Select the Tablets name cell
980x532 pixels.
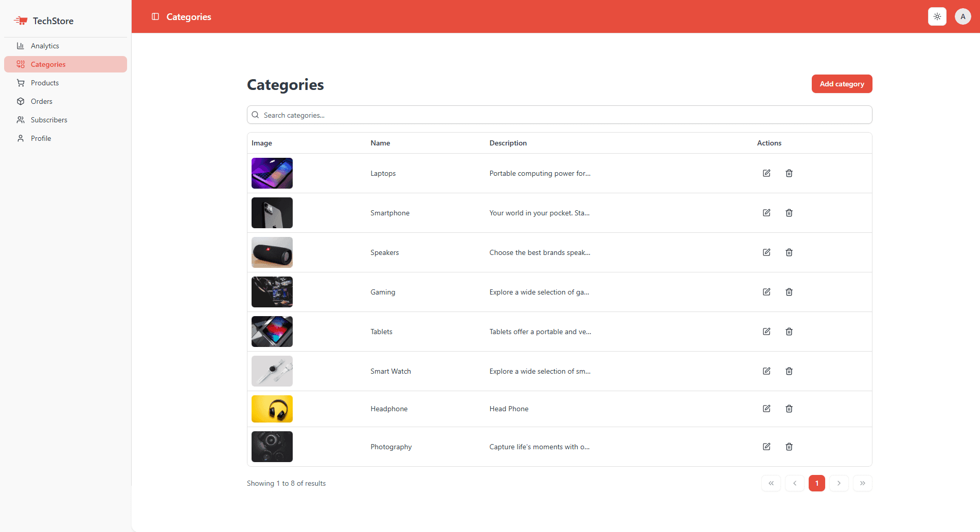tap(381, 332)
